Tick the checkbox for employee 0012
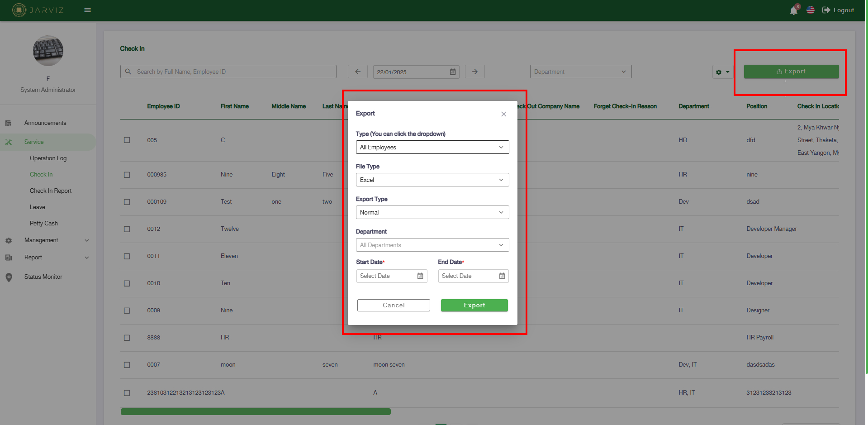The height and width of the screenshot is (425, 868). click(127, 229)
